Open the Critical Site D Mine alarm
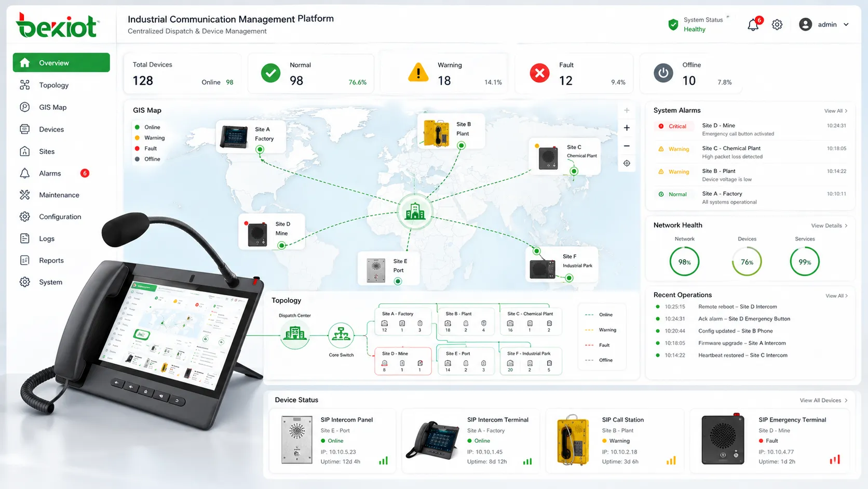The image size is (868, 489). (751, 129)
